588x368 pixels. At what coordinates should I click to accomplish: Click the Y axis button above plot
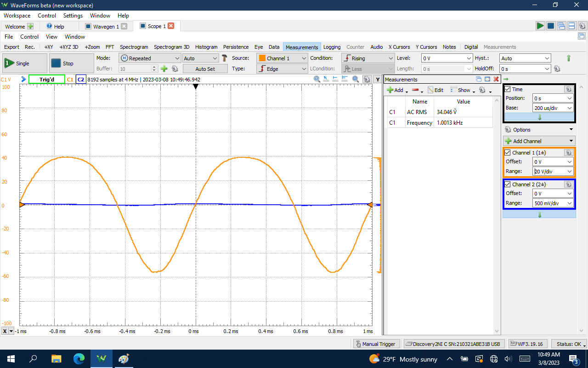pos(378,80)
